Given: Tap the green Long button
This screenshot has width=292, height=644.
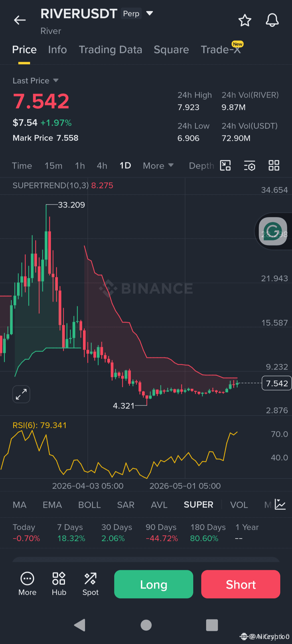Looking at the screenshot, I should pyautogui.click(x=154, y=584).
